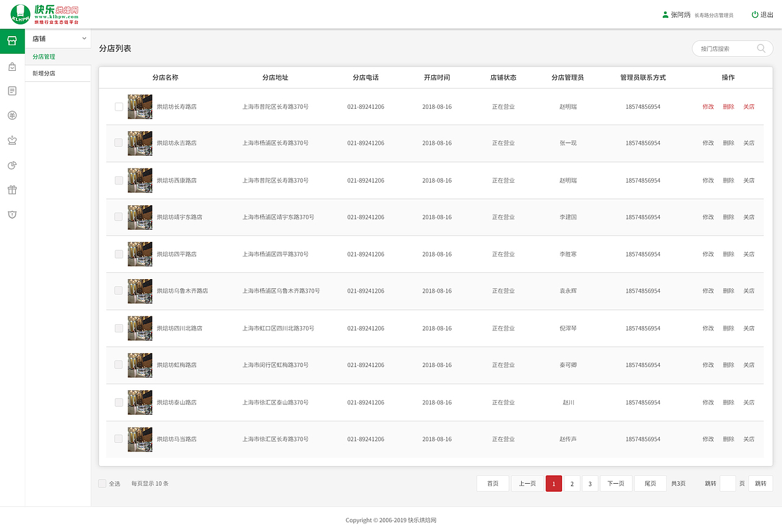Image resolution: width=782 pixels, height=532 pixels.
Task: Click the power icon next to 退出
Action: [x=755, y=15]
